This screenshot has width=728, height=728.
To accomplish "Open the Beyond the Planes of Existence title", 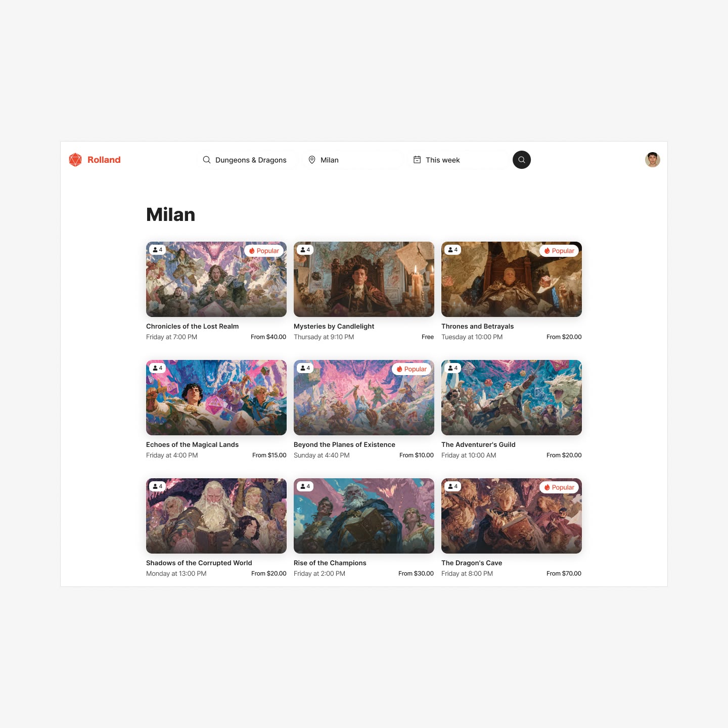I will coord(344,445).
